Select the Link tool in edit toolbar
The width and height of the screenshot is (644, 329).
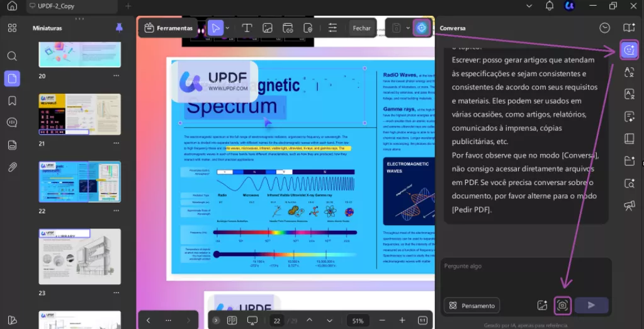(288, 28)
